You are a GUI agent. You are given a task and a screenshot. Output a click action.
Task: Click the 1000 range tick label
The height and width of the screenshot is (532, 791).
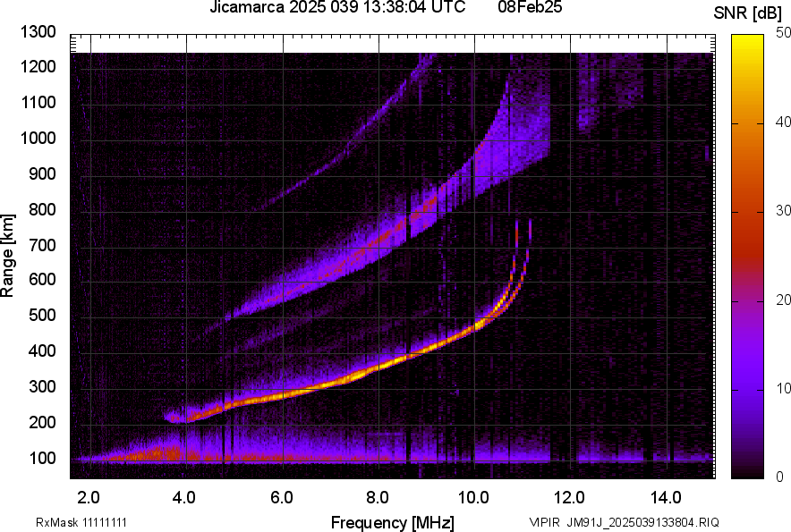(38, 138)
